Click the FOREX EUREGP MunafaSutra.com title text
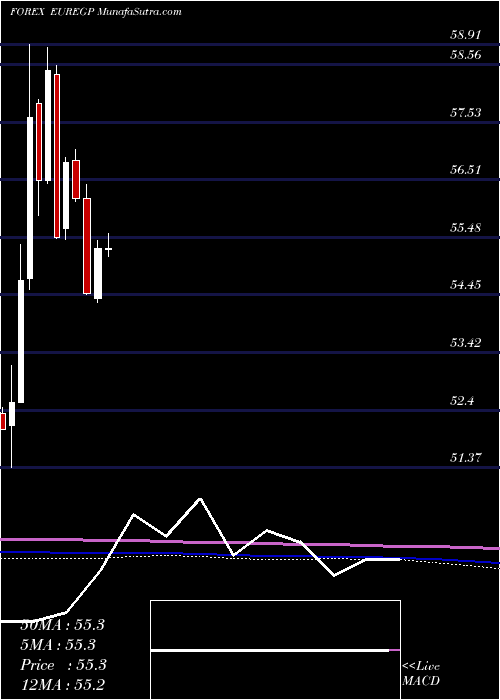Viewport: 500px width, 700px height. coord(96,12)
